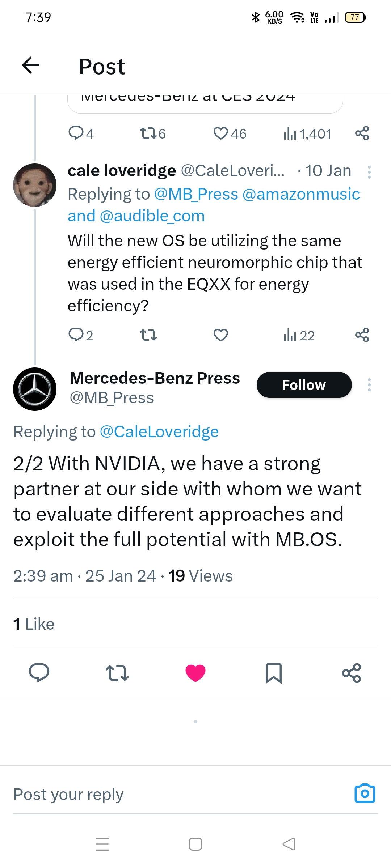The image size is (391, 868).
Task: Share cale loveridge's reply
Action: coord(362,335)
